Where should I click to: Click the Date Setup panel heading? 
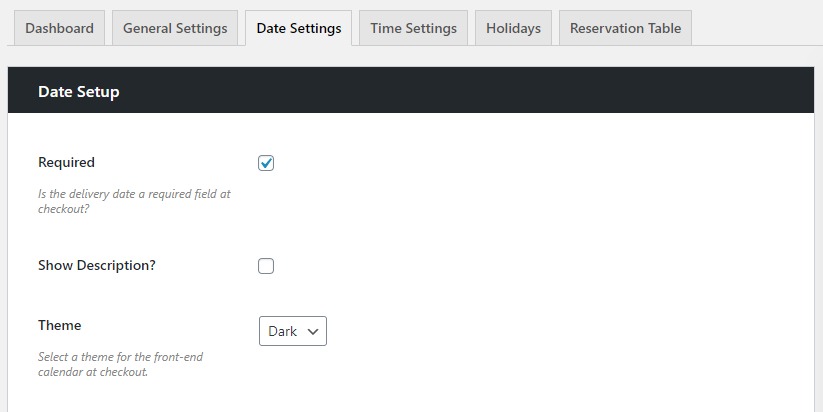click(78, 92)
